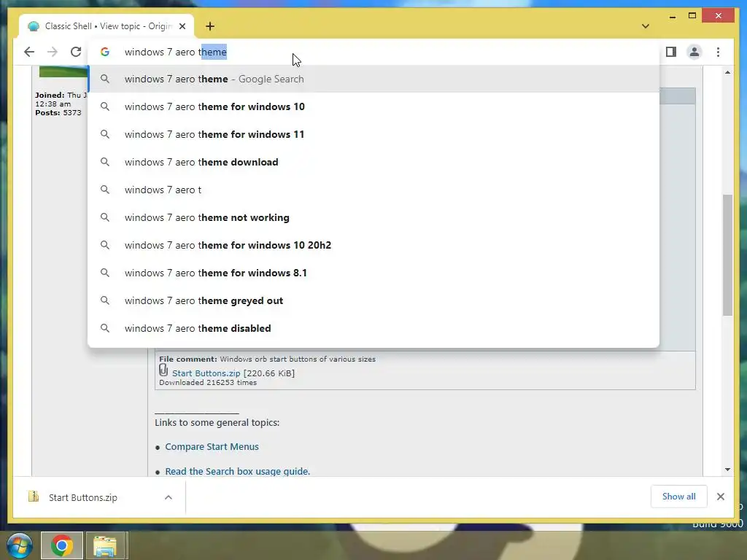Select the Classic Shell View topic tab
This screenshot has height=560, width=747.
click(107, 26)
